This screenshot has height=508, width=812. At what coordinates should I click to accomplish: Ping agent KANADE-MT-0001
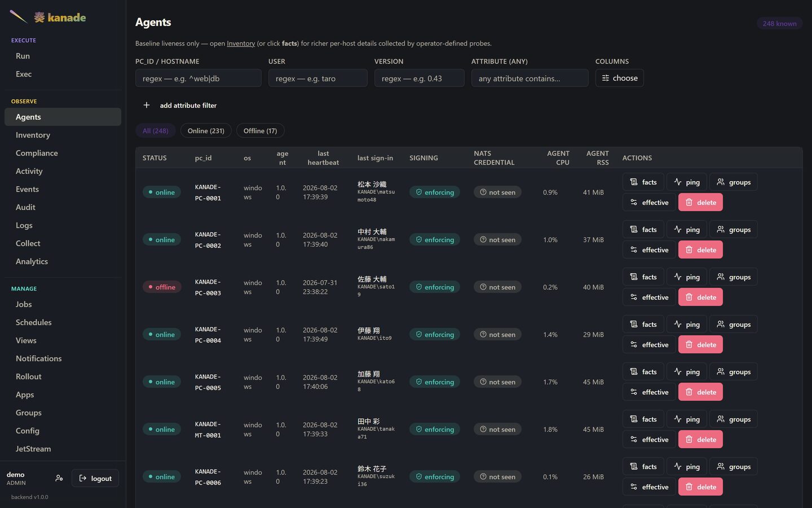click(x=687, y=419)
